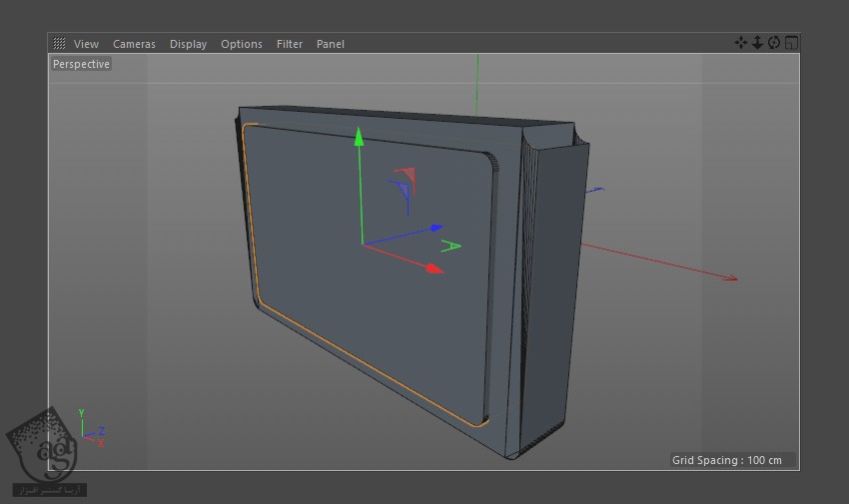Click the green plane handle near blue arrow
Screen dimensions: 849x504
tap(451, 246)
